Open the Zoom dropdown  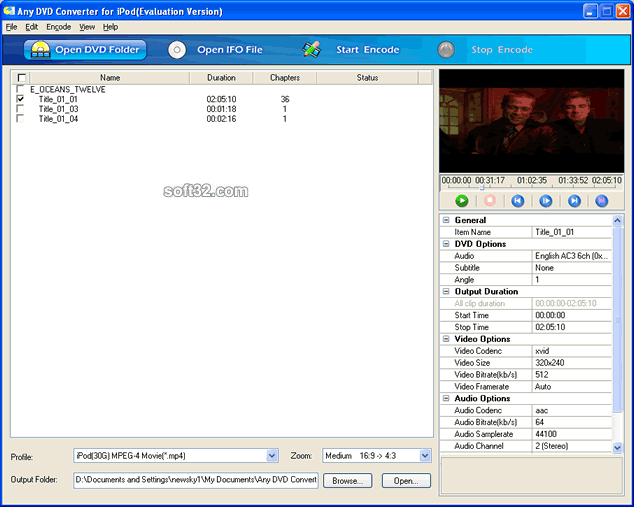[x=425, y=456]
